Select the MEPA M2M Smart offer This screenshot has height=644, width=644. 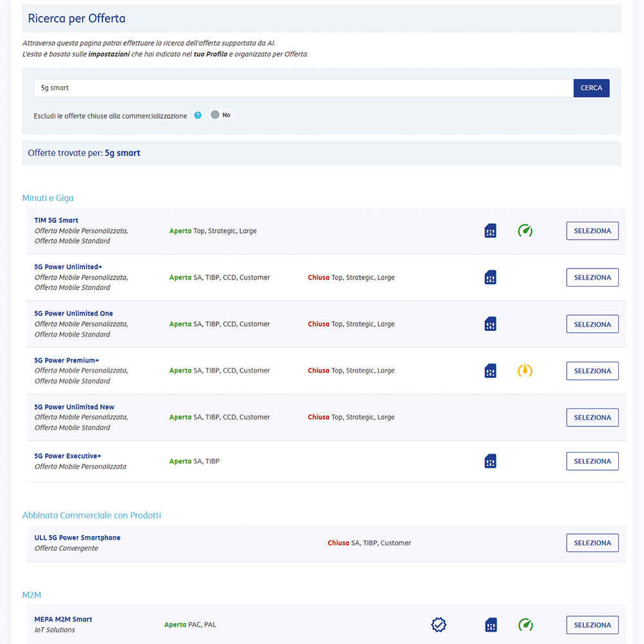point(592,625)
